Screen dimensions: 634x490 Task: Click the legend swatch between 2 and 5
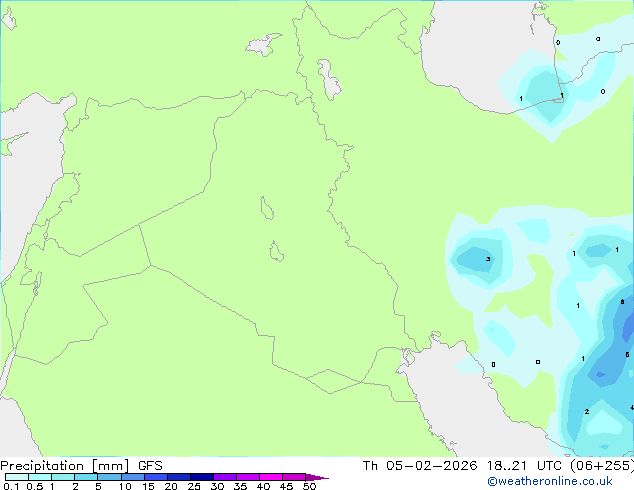[x=86, y=477]
